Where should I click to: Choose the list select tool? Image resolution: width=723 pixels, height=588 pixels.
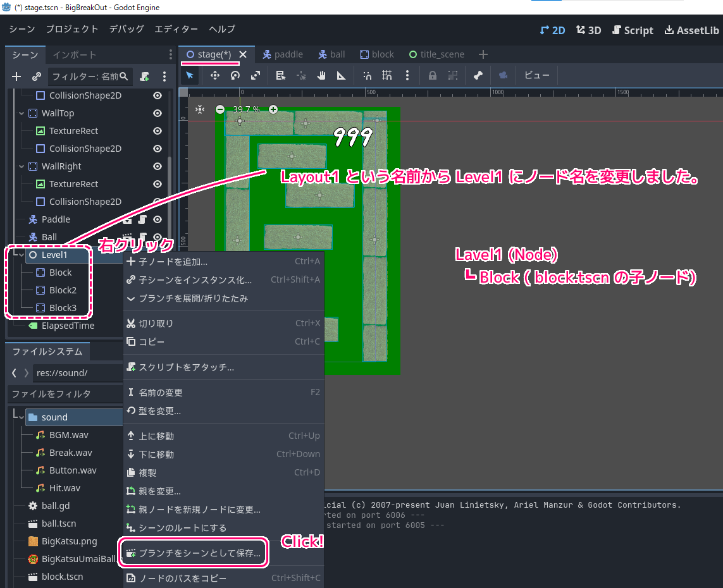[x=280, y=76]
